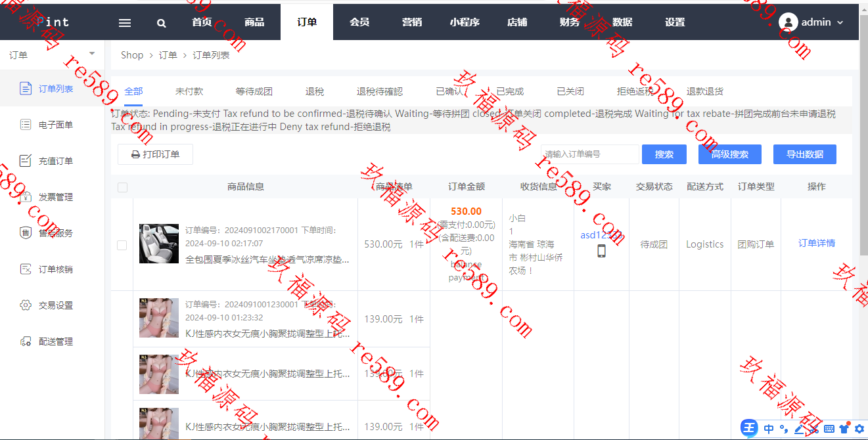Tick the select-all checkbox in table header
Image resolution: width=868 pixels, height=440 pixels.
[x=122, y=188]
